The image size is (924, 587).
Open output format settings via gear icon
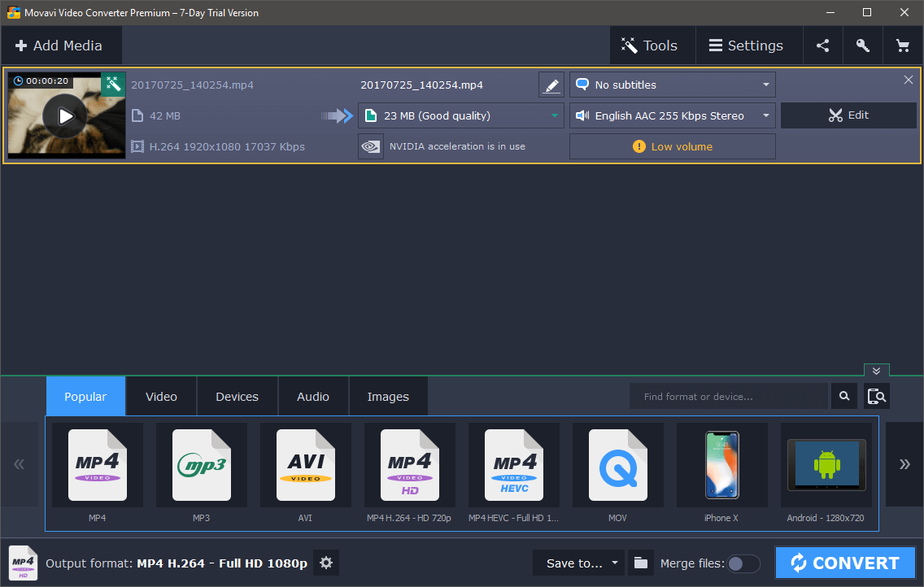(325, 563)
